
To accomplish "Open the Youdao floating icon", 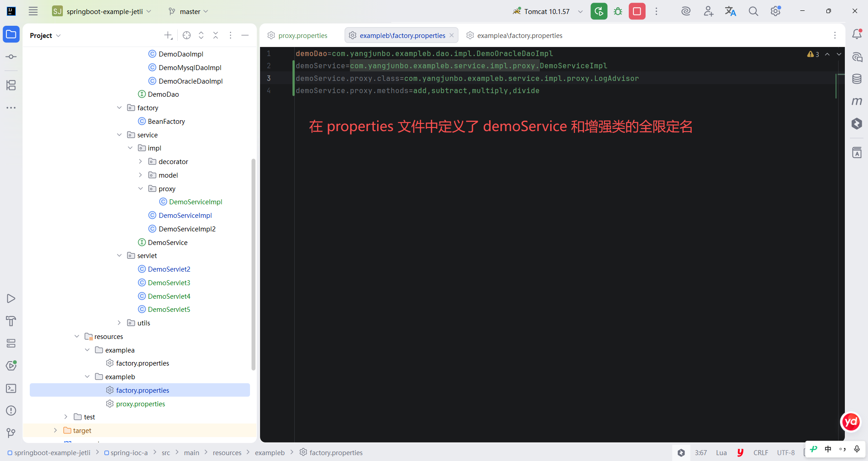I will click(851, 422).
